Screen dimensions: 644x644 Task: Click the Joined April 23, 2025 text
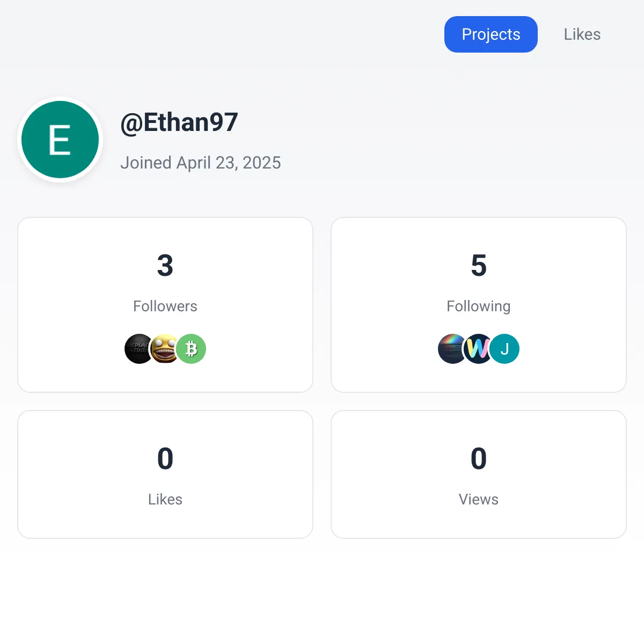click(201, 163)
